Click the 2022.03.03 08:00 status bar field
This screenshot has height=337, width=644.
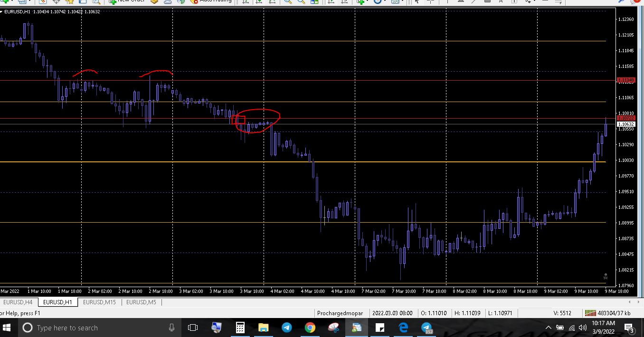point(392,313)
